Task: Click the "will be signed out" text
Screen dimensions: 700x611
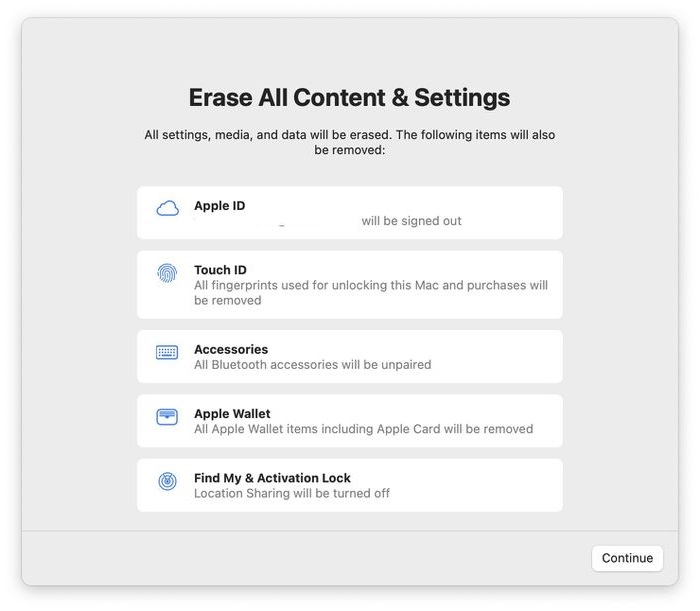Action: (411, 221)
